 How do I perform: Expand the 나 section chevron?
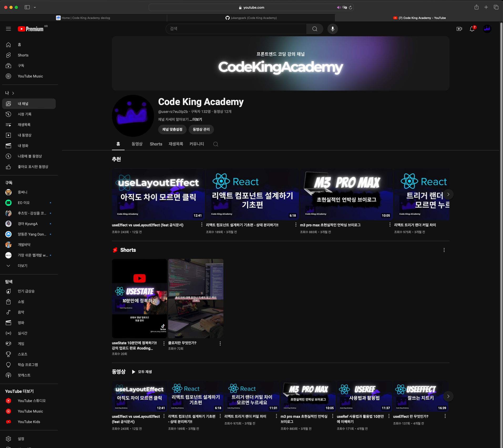(x=13, y=93)
